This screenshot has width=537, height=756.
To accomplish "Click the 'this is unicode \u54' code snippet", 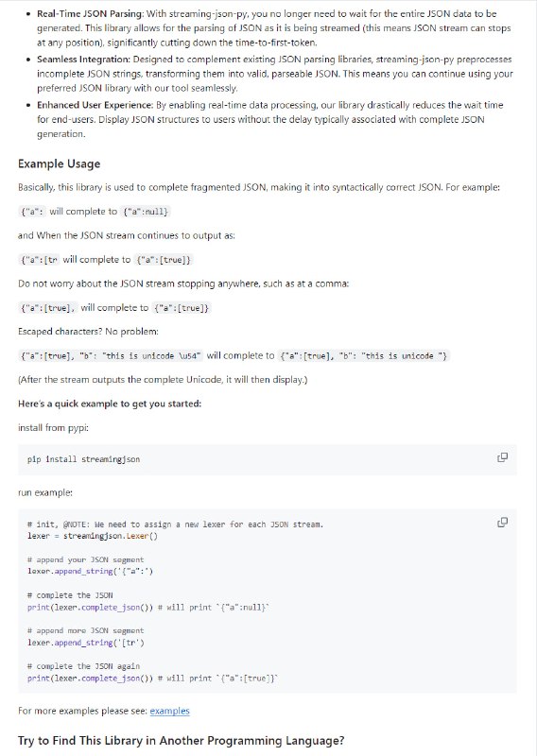I will (112, 356).
